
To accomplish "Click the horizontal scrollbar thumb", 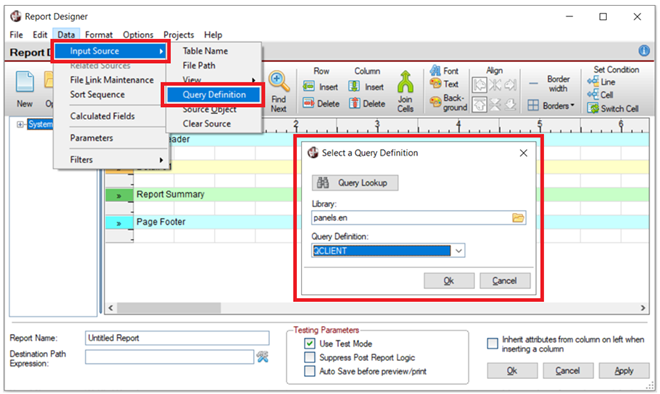I will point(169,308).
